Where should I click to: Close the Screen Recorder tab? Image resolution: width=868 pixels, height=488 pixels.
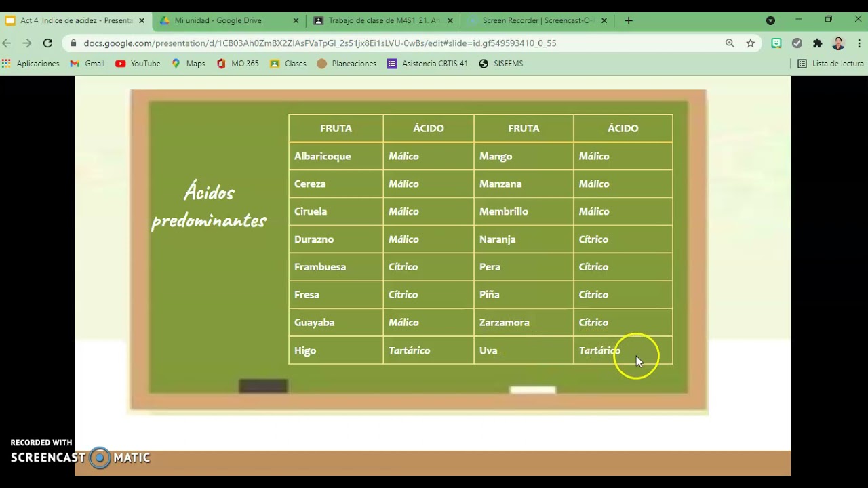point(604,20)
